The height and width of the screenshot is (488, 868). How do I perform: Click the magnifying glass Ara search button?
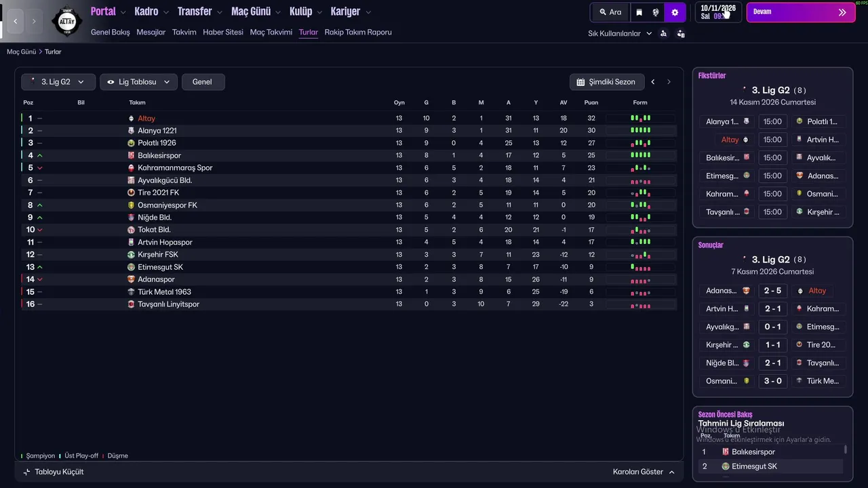point(610,12)
